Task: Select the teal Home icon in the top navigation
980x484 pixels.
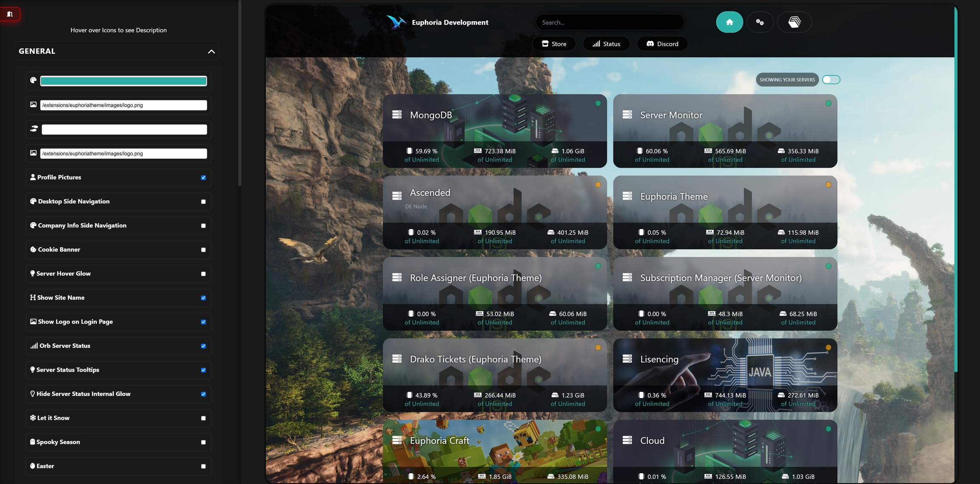Action: click(729, 22)
